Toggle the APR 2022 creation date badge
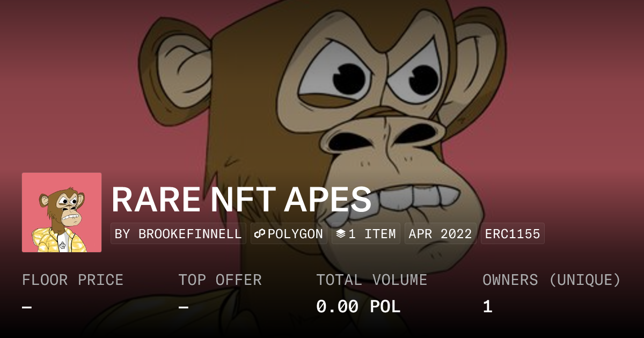This screenshot has width=644, height=338. [x=440, y=233]
